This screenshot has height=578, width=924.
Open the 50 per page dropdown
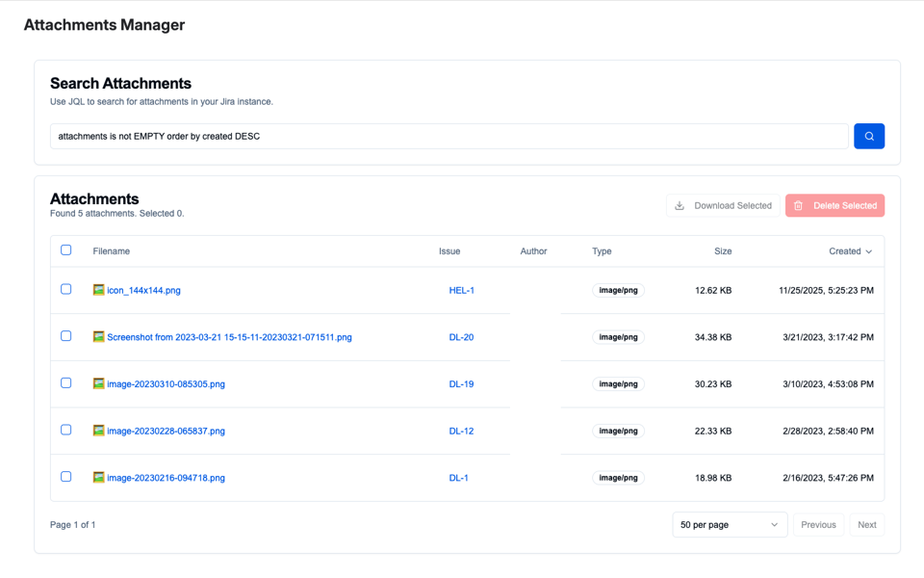729,525
